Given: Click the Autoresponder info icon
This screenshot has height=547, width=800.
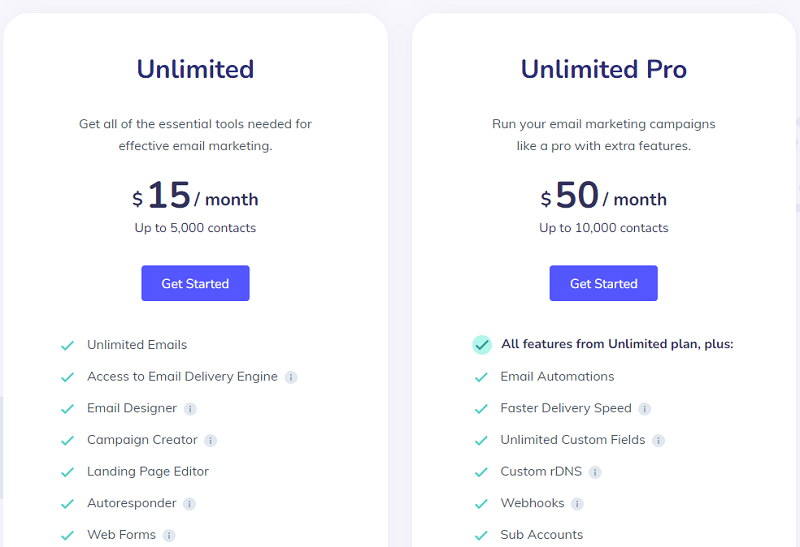Looking at the screenshot, I should coord(189,504).
